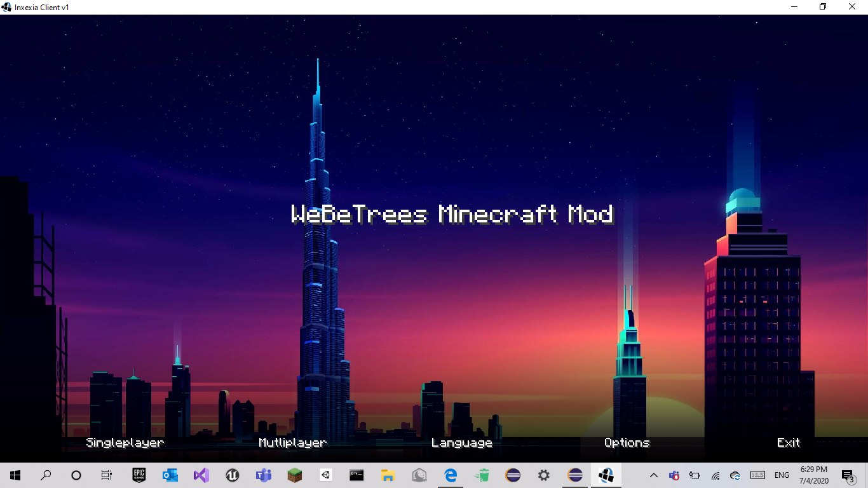Open the grey hexagon app on taskbar
This screenshot has height=488, width=868.
click(x=419, y=475)
